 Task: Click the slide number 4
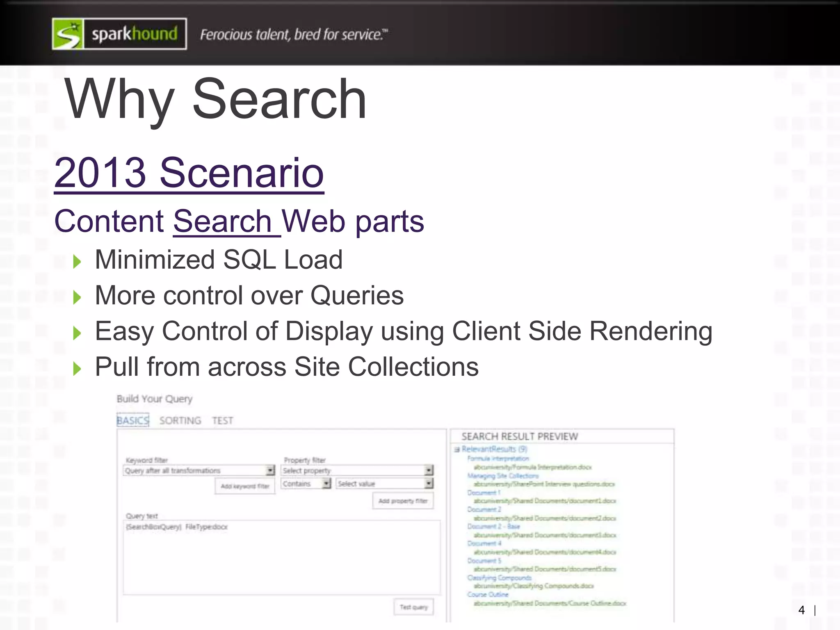point(801,610)
